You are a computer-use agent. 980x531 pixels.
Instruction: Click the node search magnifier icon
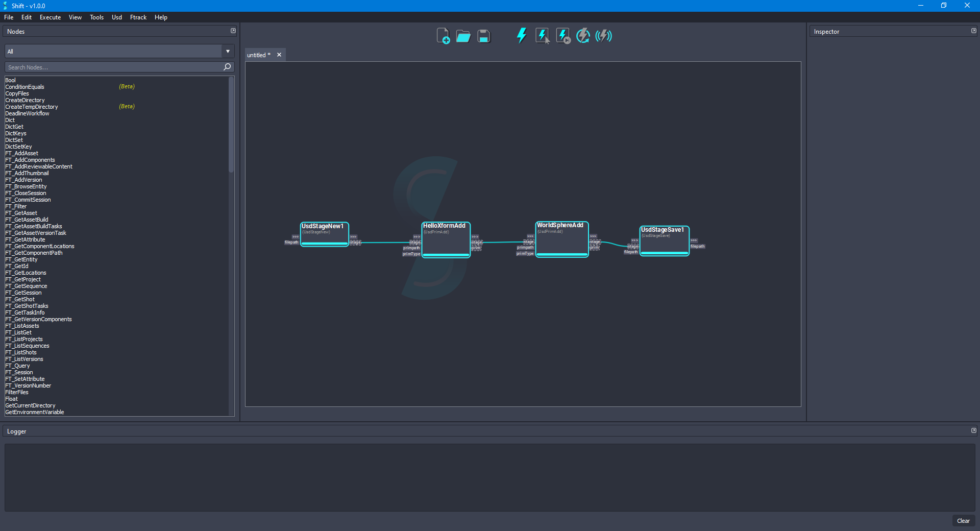[x=227, y=67]
